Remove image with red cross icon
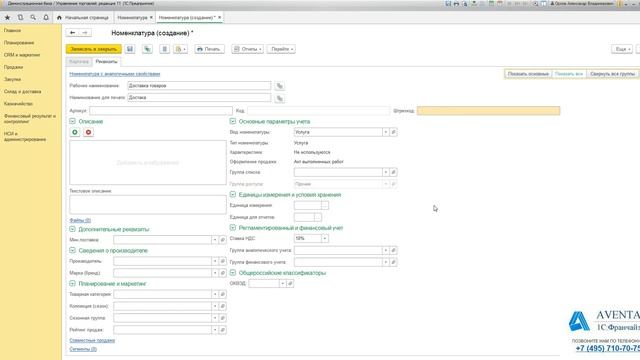This screenshot has width=640, height=360. [88, 132]
